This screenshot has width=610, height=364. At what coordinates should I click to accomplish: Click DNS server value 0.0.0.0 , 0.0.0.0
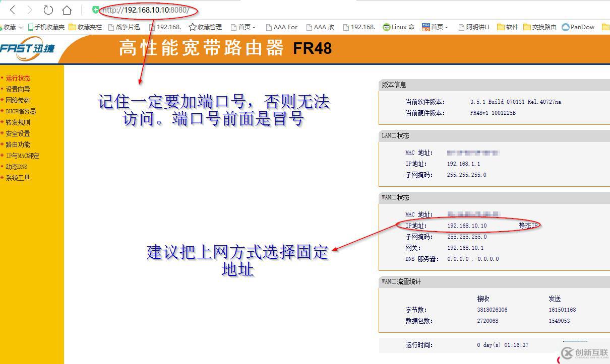tap(473, 259)
